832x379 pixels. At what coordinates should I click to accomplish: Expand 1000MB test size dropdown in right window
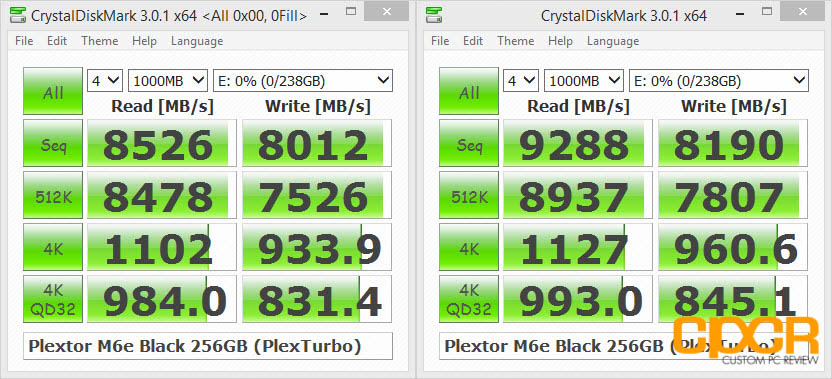[x=584, y=81]
